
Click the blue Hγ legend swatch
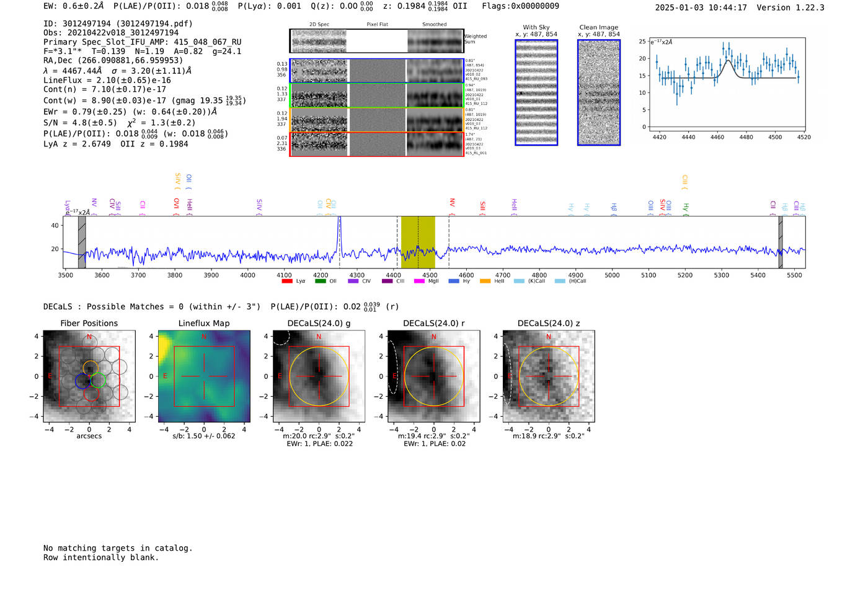454,281
